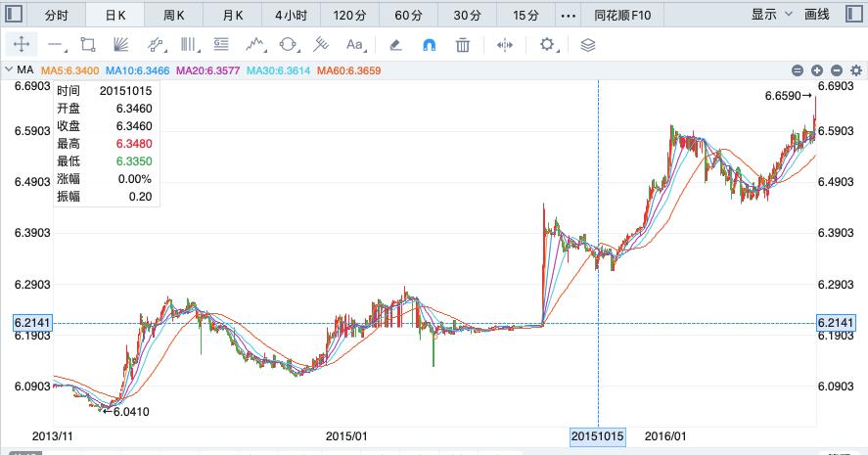Viewport: 868px width, 455px height.
Task: Click the 2015/01 time axis label
Action: (x=346, y=436)
